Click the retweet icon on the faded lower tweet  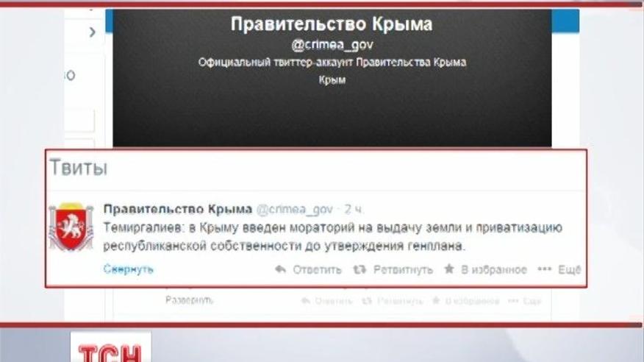(x=367, y=301)
